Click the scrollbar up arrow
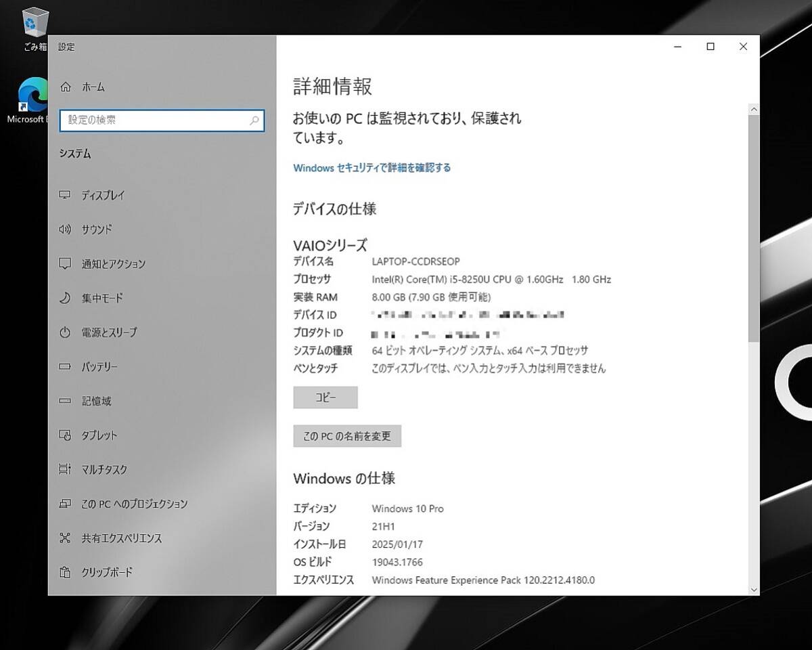 pos(754,108)
